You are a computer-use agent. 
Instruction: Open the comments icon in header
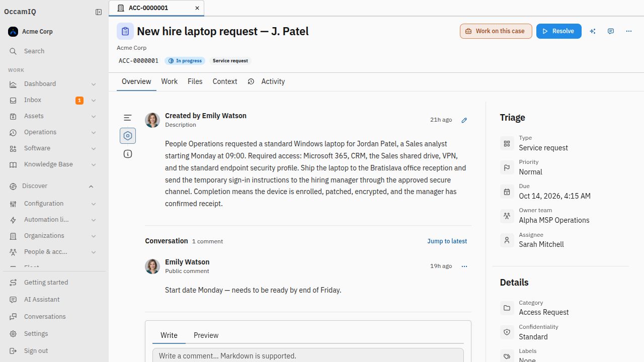(611, 31)
